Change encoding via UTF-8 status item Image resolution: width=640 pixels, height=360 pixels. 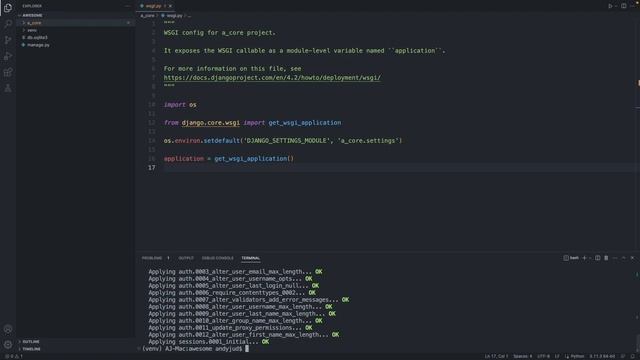[x=543, y=356]
